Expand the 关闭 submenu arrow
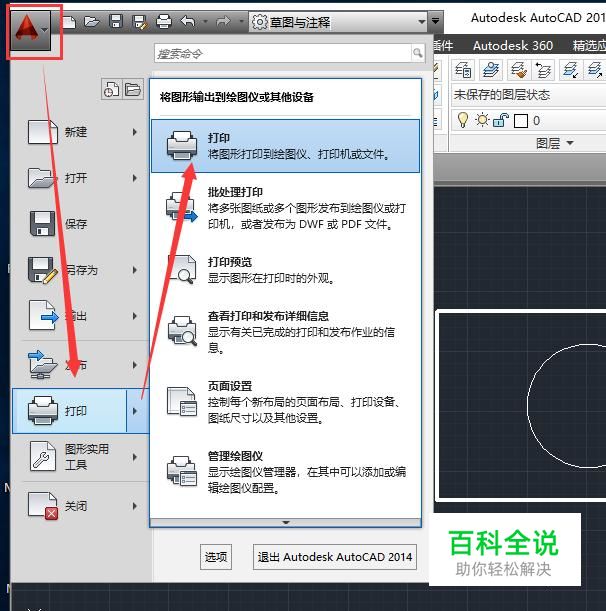Screen dimensions: 606x611 click(x=134, y=506)
